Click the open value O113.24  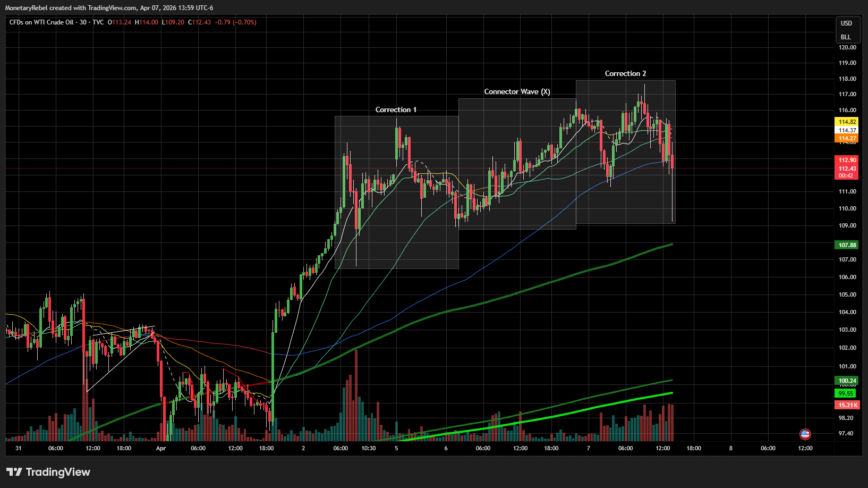pyautogui.click(x=120, y=22)
